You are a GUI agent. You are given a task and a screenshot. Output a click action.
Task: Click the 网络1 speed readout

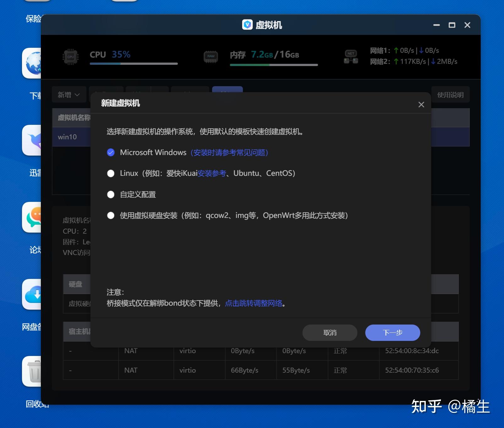tap(404, 51)
